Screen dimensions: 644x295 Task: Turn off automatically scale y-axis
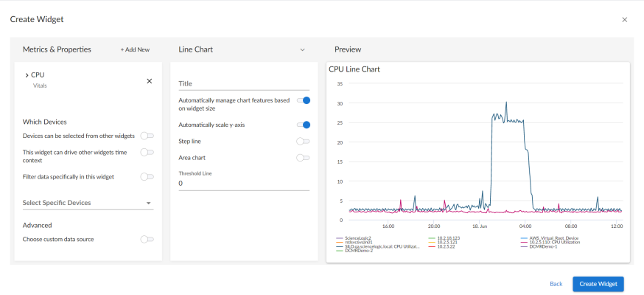[303, 125]
